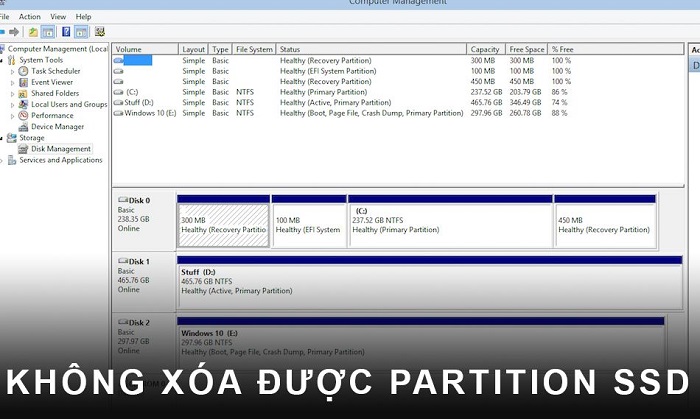Click the '88 %' free cell

[559, 113]
